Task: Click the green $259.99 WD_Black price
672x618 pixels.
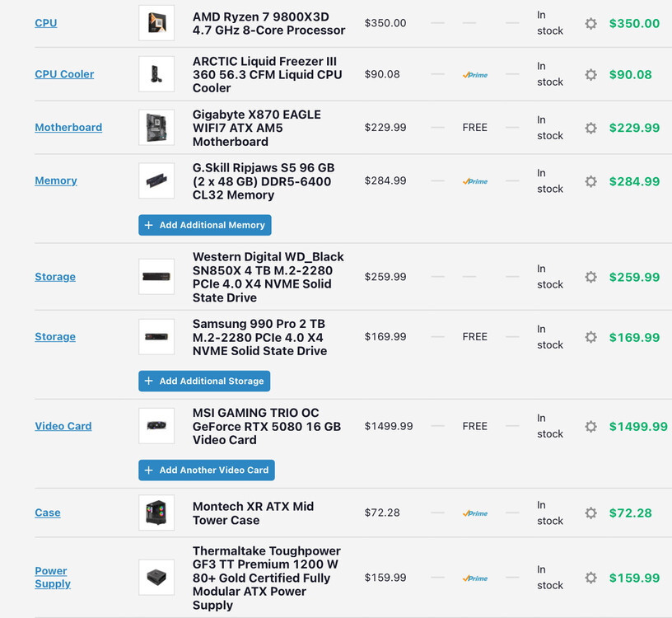Action: coord(634,278)
